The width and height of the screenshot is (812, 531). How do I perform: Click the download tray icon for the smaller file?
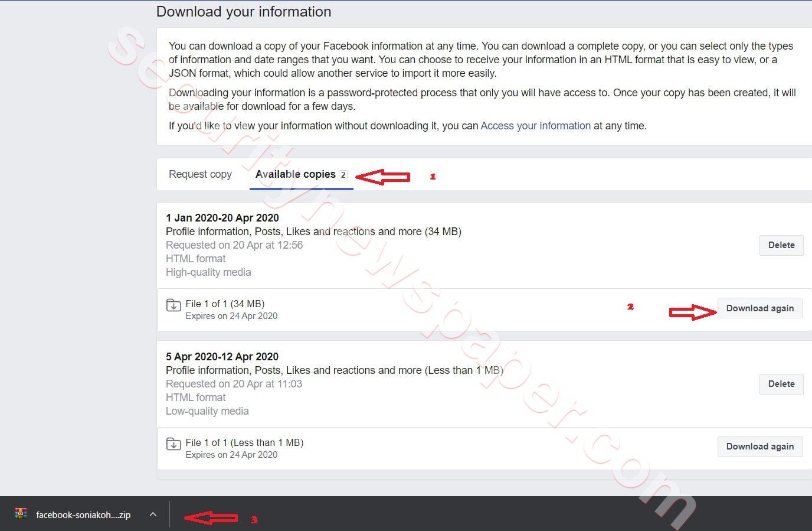(x=173, y=444)
